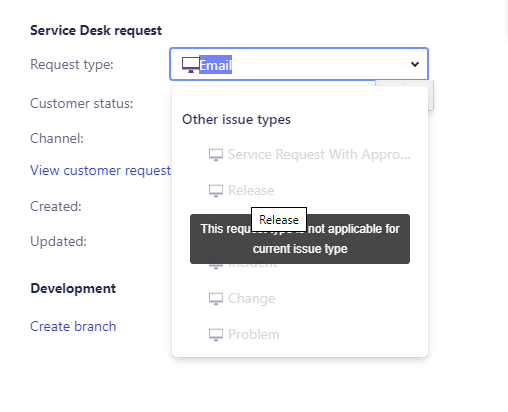Click the icon next to Service Request With Approvals
The width and height of the screenshot is (508, 412).
(x=216, y=155)
